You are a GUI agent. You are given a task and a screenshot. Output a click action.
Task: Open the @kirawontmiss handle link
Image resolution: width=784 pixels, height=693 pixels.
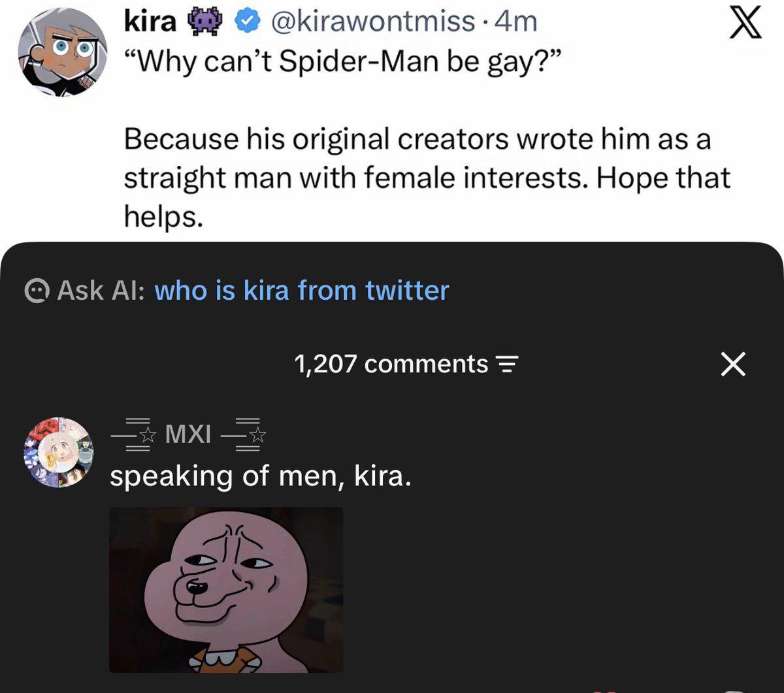pos(371,22)
